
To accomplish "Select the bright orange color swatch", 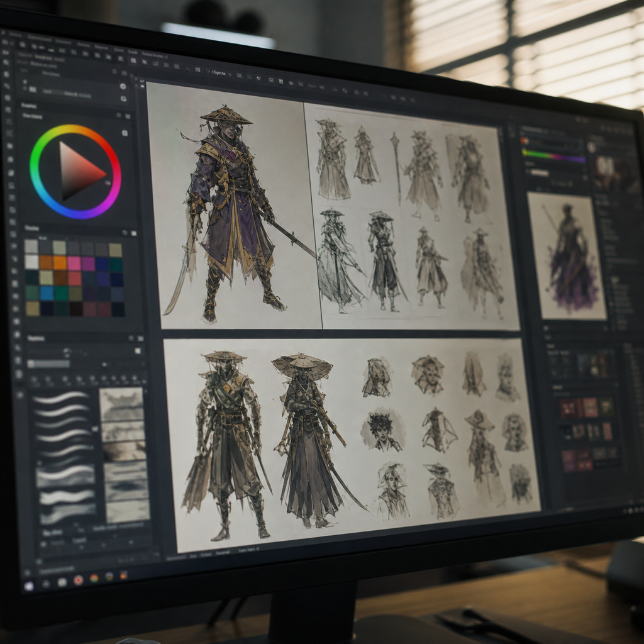I will (60, 263).
